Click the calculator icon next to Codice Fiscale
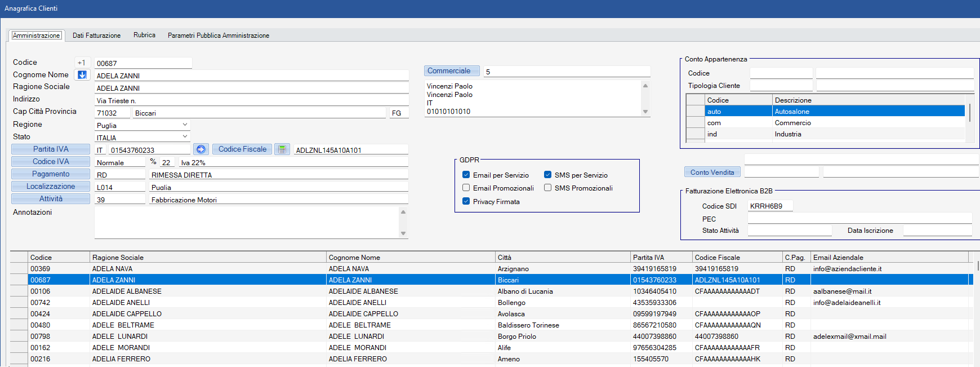Viewport: 980px width, 367px height. tap(282, 149)
